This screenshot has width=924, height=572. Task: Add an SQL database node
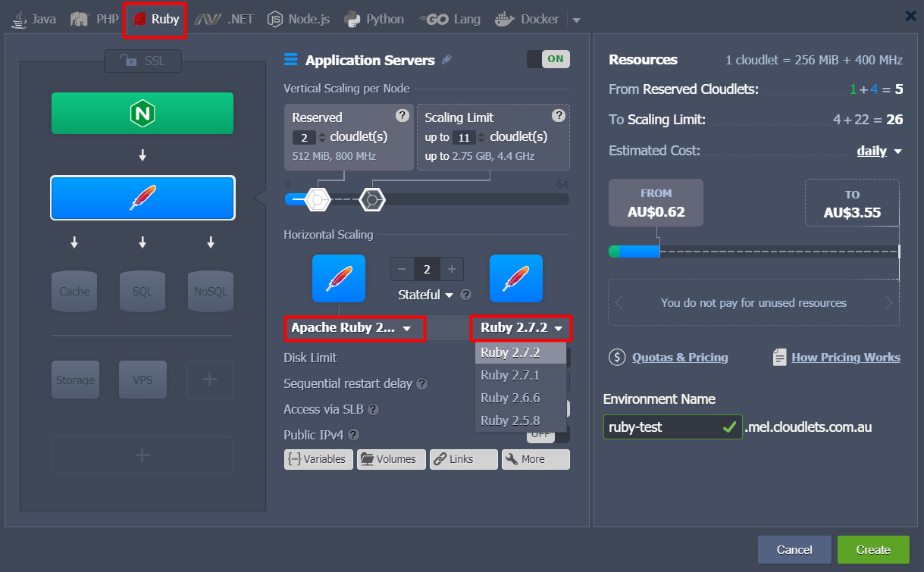(x=143, y=291)
